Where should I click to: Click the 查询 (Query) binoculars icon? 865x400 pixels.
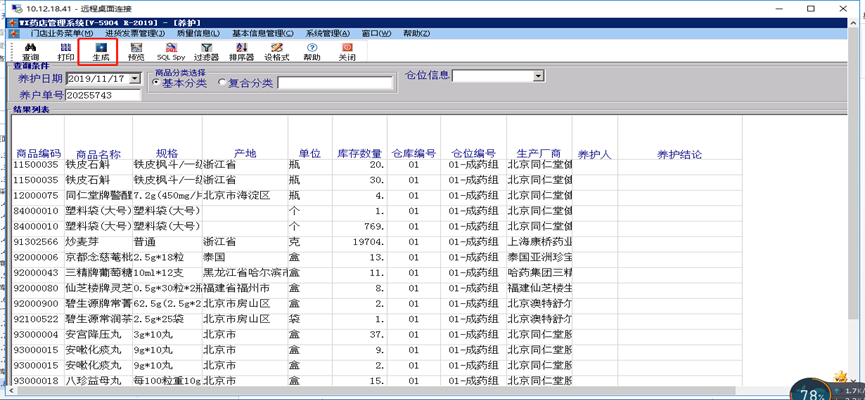click(x=31, y=51)
